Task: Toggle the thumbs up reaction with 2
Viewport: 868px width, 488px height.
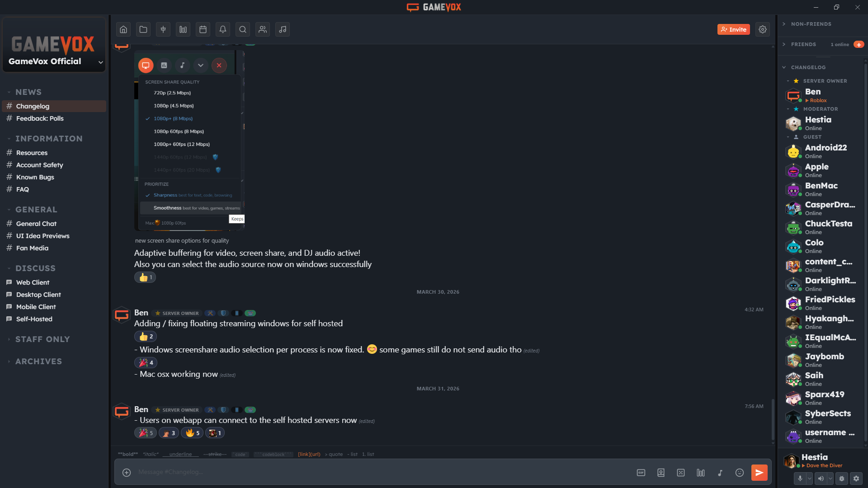Action: (x=146, y=337)
